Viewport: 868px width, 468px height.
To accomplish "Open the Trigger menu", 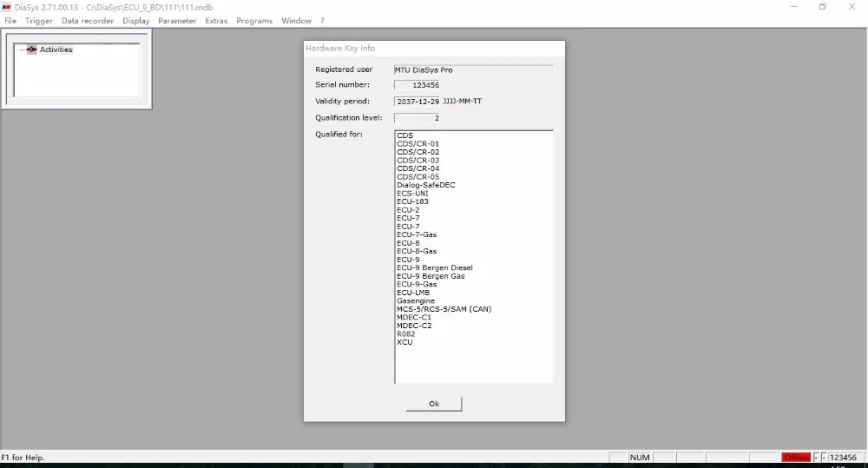I will 39,21.
